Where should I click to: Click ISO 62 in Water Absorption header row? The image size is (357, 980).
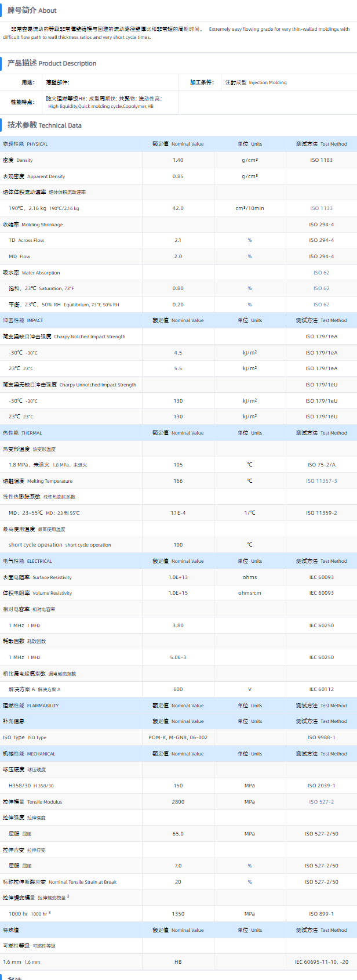321,273
